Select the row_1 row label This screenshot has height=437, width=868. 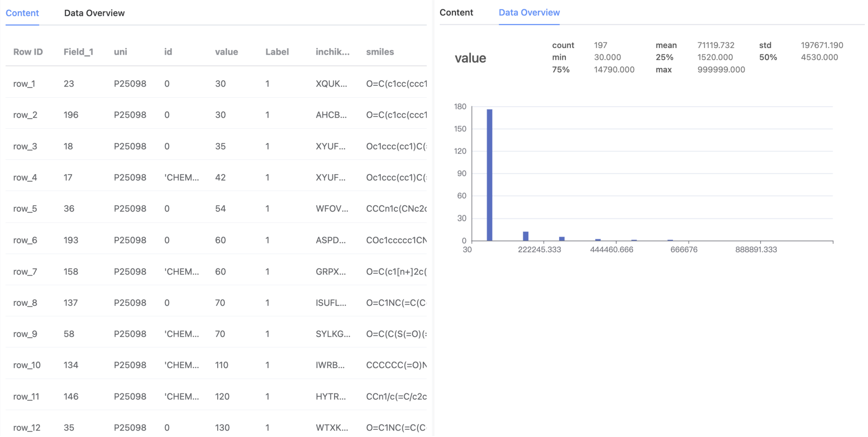coord(25,83)
